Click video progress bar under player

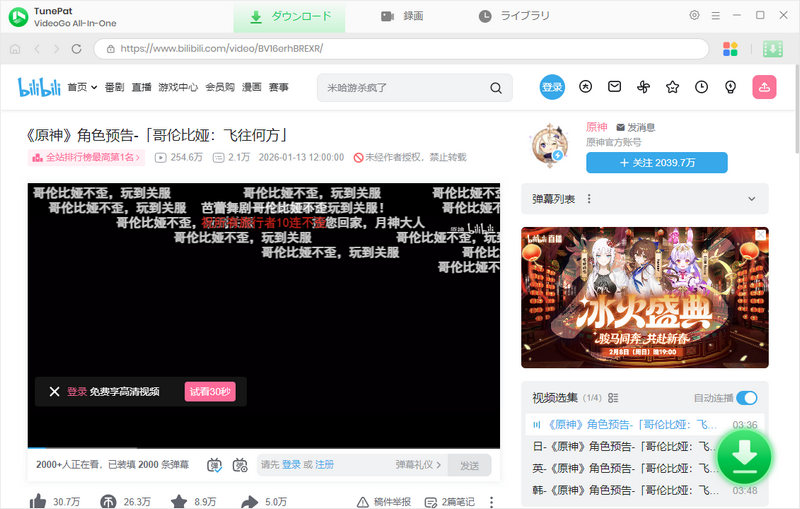coord(264,448)
